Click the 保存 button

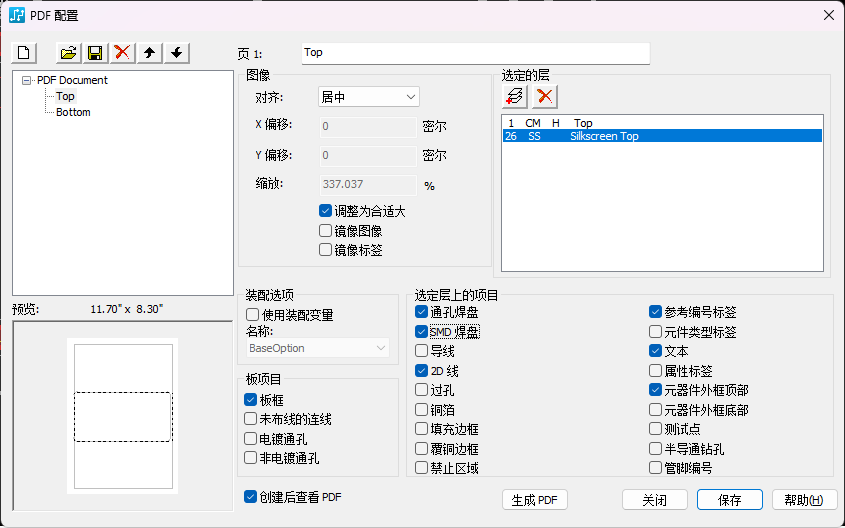click(729, 500)
